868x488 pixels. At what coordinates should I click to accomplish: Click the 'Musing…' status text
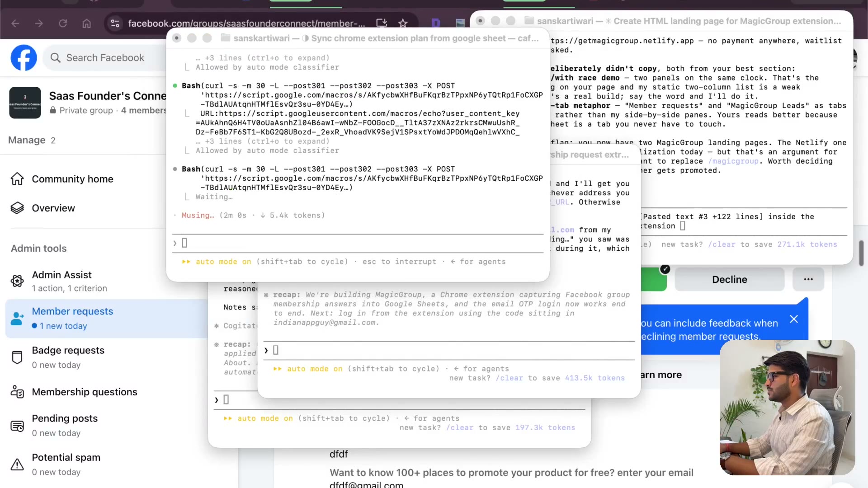coord(198,216)
